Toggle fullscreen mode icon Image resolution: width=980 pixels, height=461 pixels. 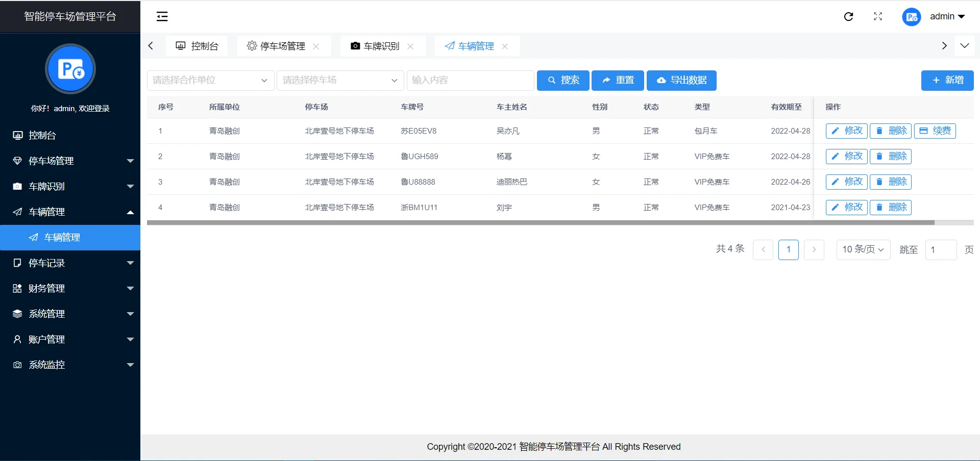[877, 17]
